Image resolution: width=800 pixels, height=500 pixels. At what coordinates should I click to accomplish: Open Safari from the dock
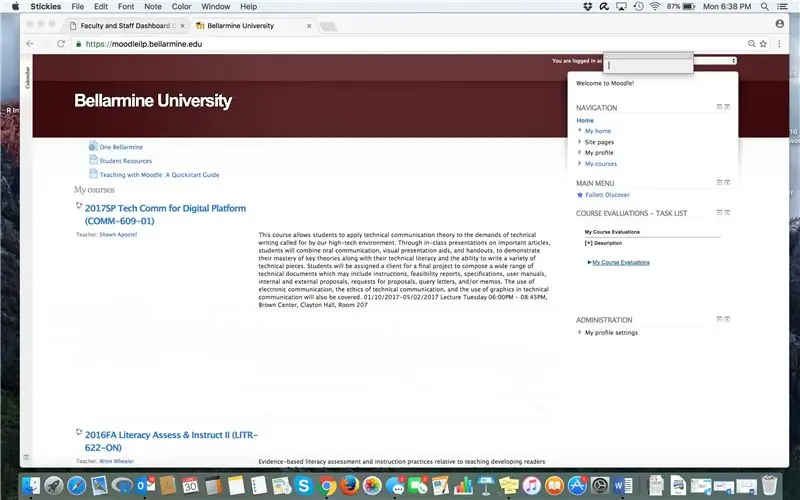tap(77, 485)
